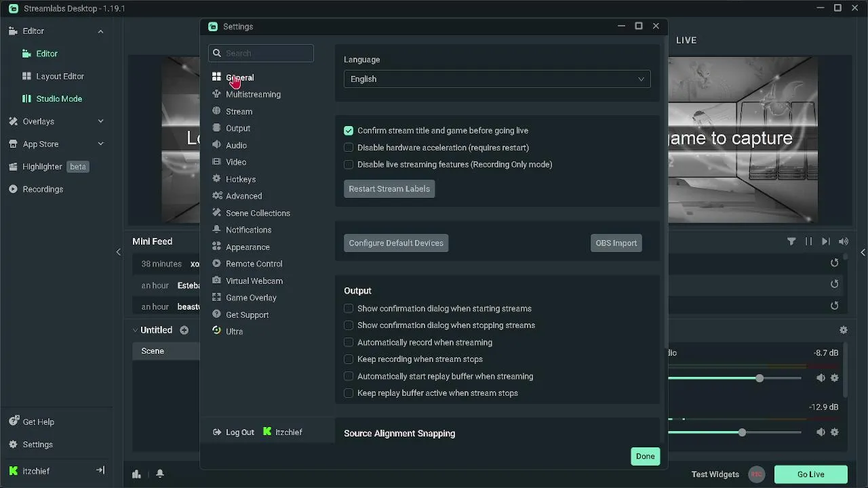Mute the -8.7 dB audio source
Screen dimensions: 868x488
(x=821, y=378)
